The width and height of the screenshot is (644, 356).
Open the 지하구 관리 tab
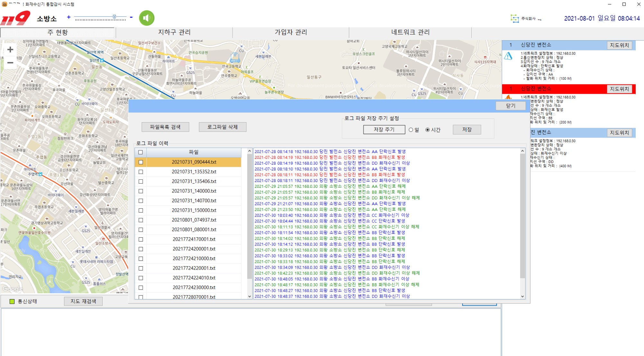point(174,32)
